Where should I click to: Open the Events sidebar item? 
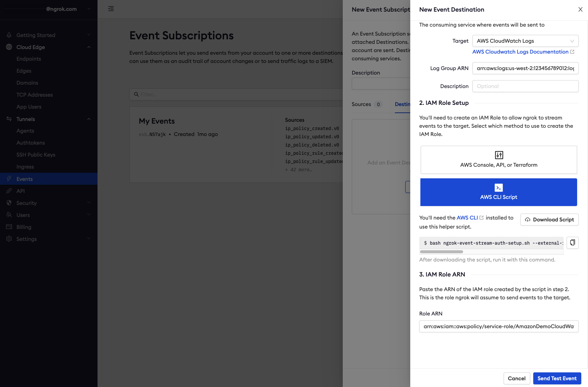[x=49, y=179]
